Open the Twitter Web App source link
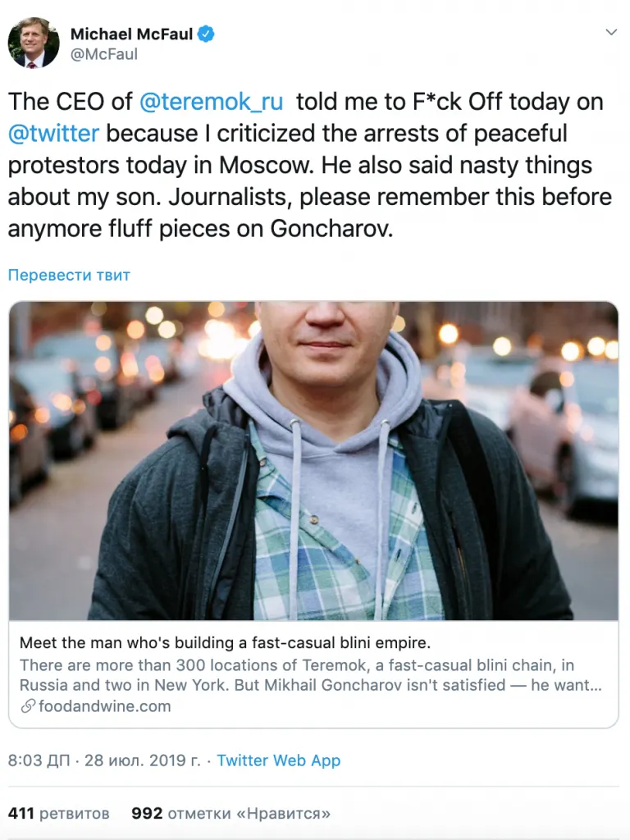The image size is (630, 840). 279,760
